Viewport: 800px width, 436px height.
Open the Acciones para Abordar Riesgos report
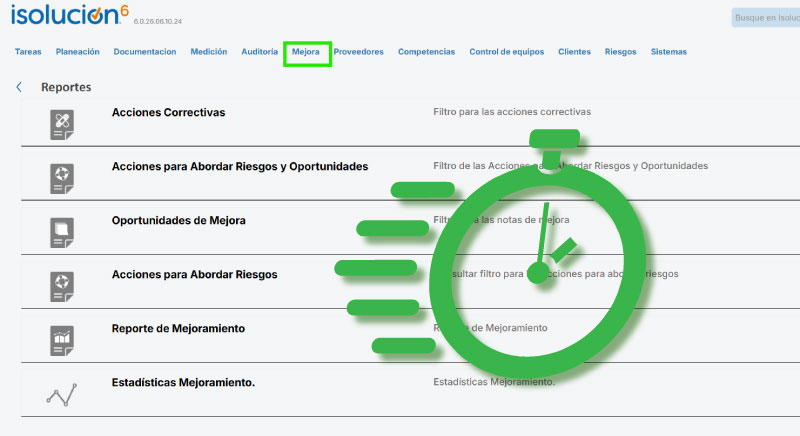[x=194, y=274]
